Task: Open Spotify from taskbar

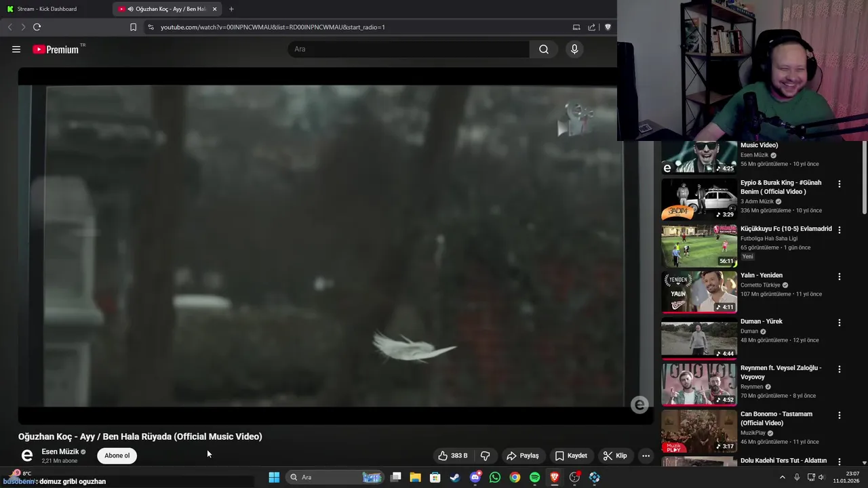Action: 534,477
